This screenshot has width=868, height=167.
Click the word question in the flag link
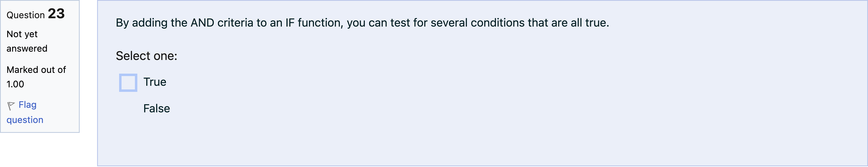(x=25, y=119)
